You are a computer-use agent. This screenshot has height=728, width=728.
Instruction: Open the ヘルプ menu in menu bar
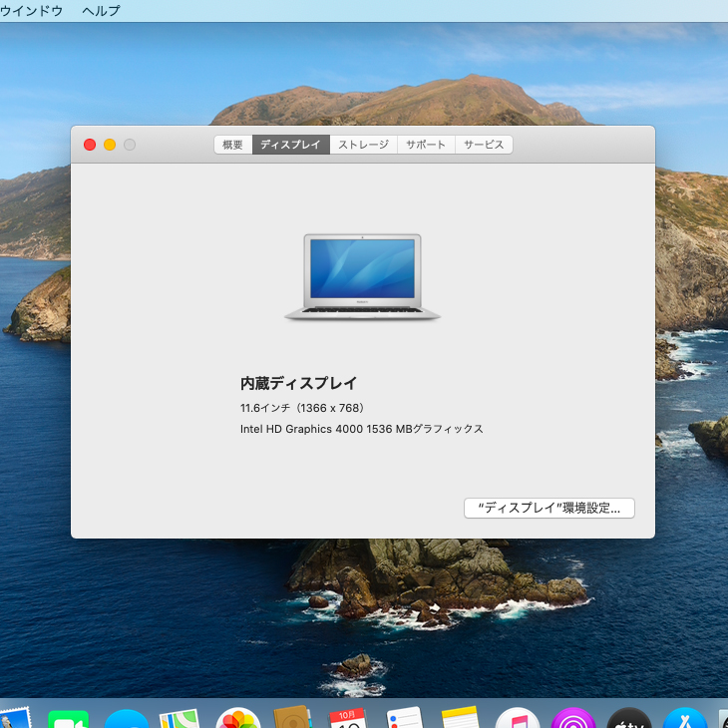(101, 11)
